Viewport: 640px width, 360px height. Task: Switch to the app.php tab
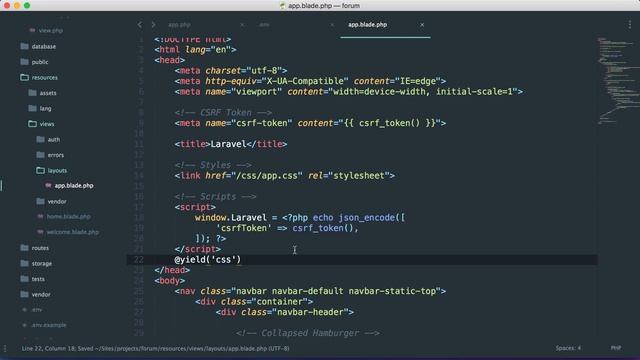[179, 25]
